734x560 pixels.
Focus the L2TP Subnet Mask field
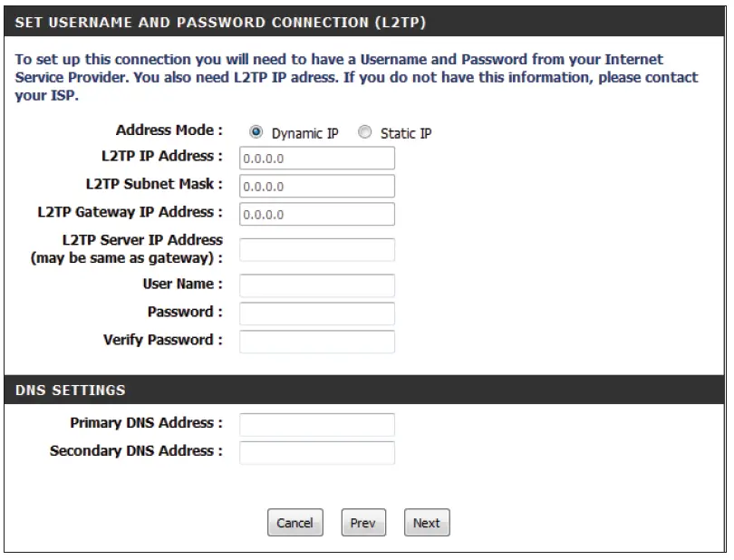pos(317,187)
